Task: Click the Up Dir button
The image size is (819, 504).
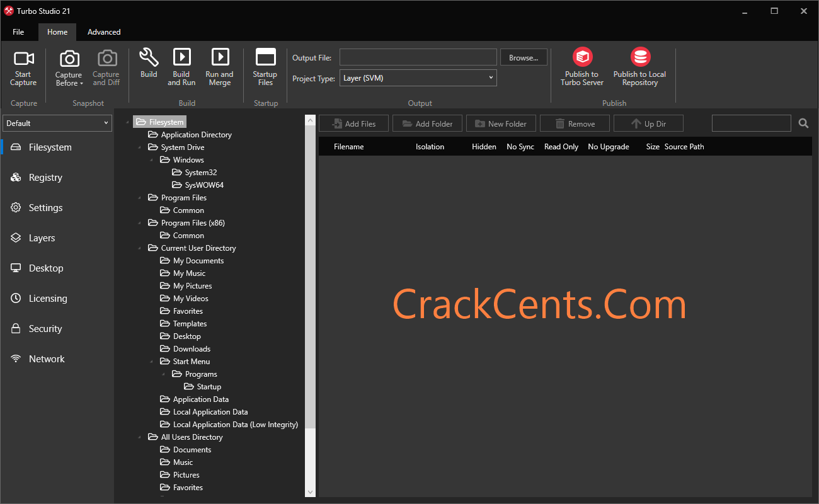Action: click(x=648, y=123)
